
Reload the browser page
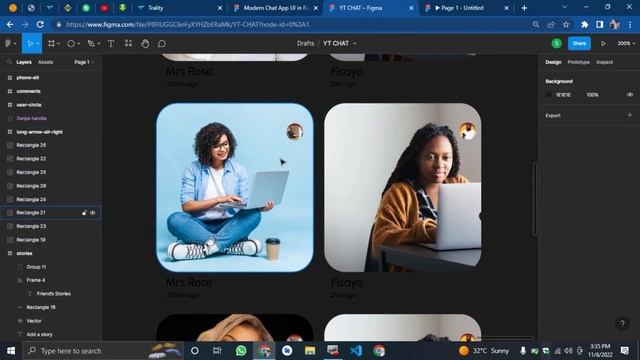click(x=40, y=24)
